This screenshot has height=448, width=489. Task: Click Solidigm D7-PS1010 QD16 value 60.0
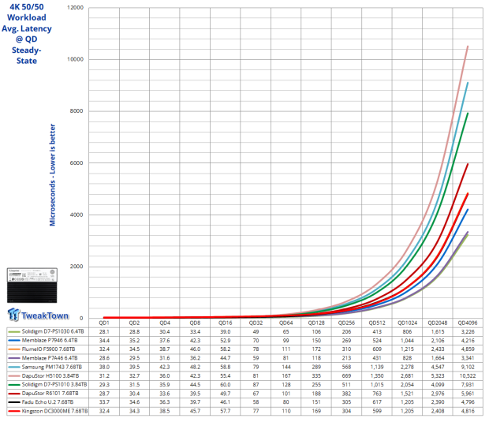click(x=225, y=385)
